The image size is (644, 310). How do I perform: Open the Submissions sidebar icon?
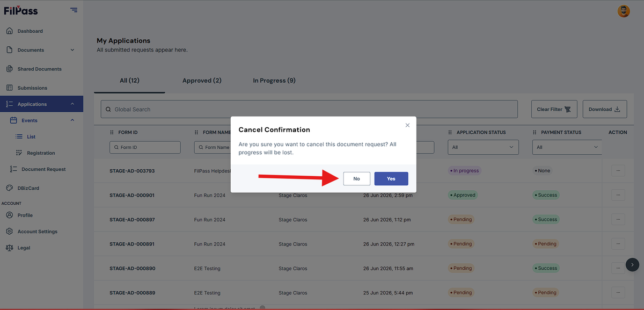coord(9,88)
